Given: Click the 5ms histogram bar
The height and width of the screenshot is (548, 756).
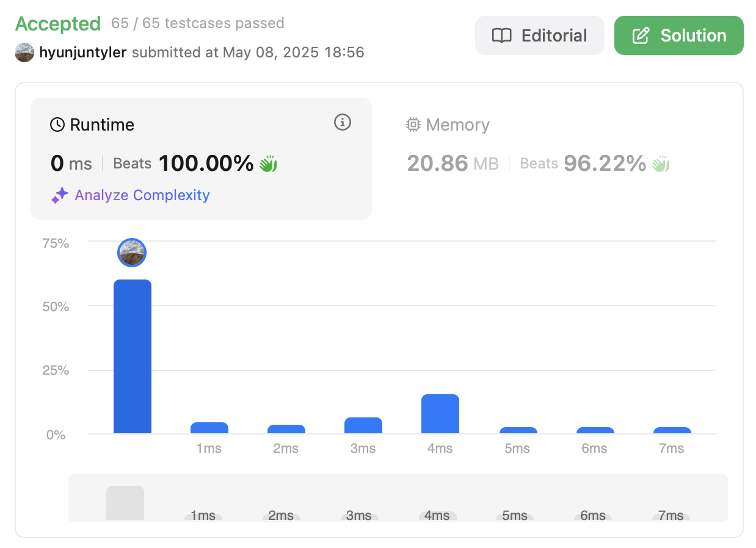Looking at the screenshot, I should 518,430.
